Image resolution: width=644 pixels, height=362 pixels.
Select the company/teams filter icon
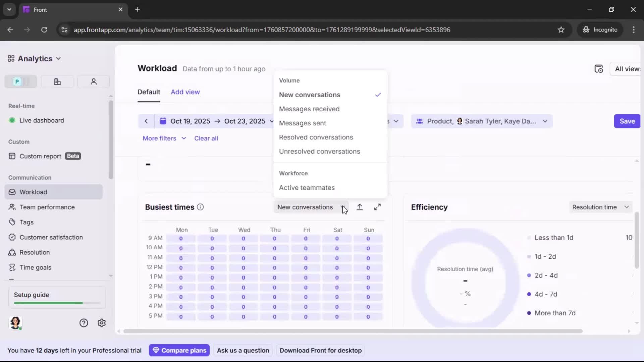[x=57, y=81]
